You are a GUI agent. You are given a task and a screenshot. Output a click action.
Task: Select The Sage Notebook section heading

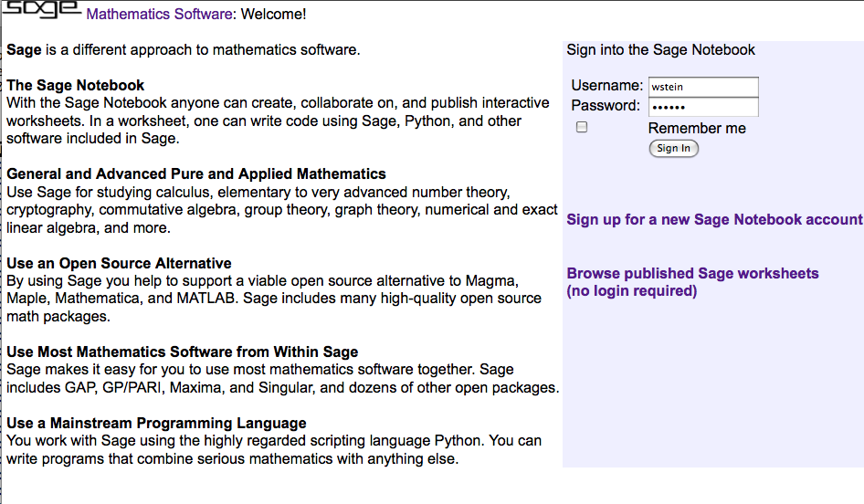click(x=76, y=86)
